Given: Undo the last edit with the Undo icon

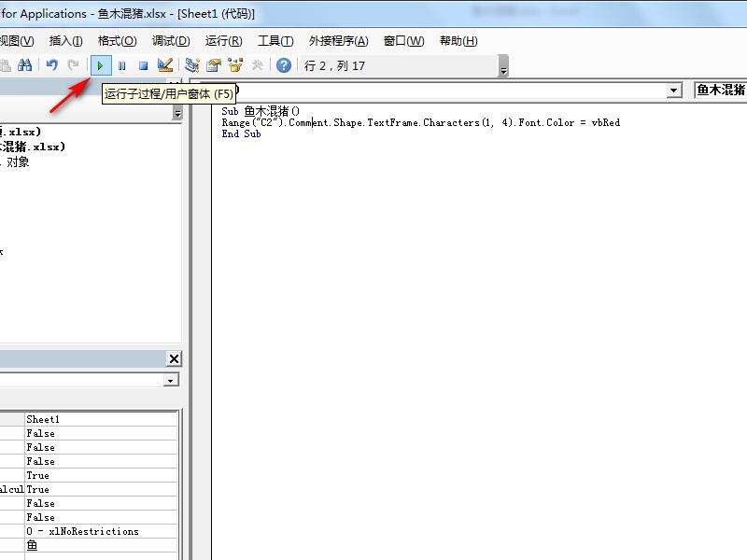Looking at the screenshot, I should pos(50,65).
